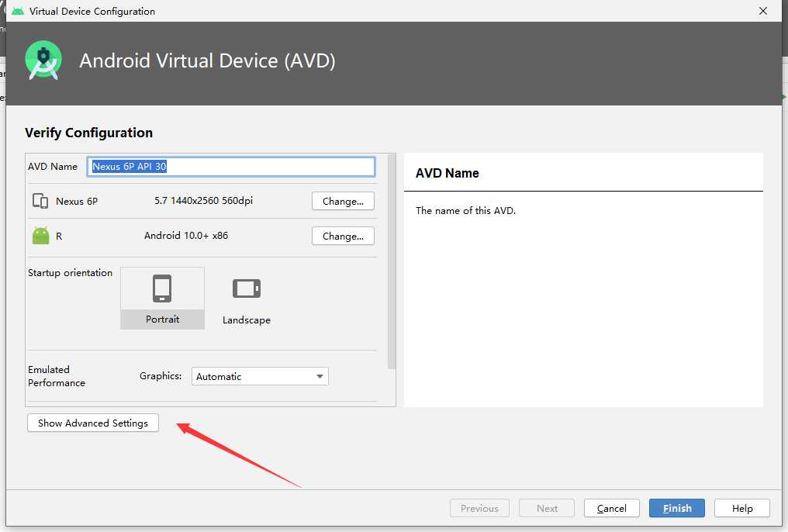Screen dimensions: 788x532
Task: Click the 'Verify Configuration' heading
Action: [x=89, y=133]
